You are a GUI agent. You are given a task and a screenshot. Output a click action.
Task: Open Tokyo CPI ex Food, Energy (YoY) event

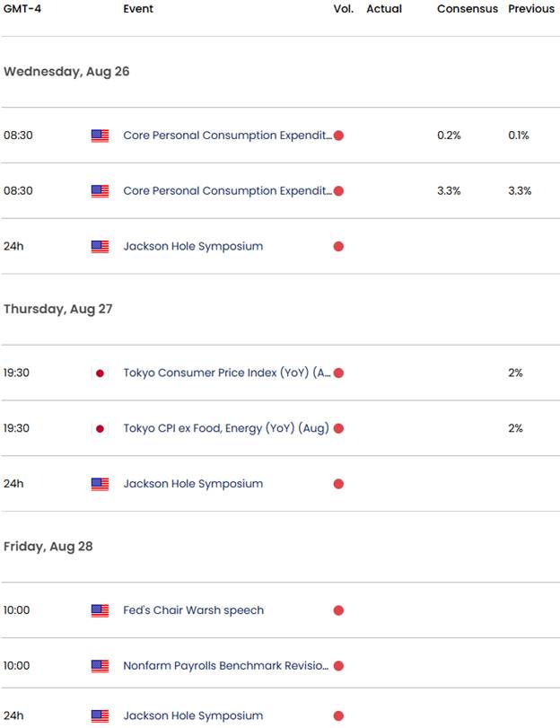226,428
